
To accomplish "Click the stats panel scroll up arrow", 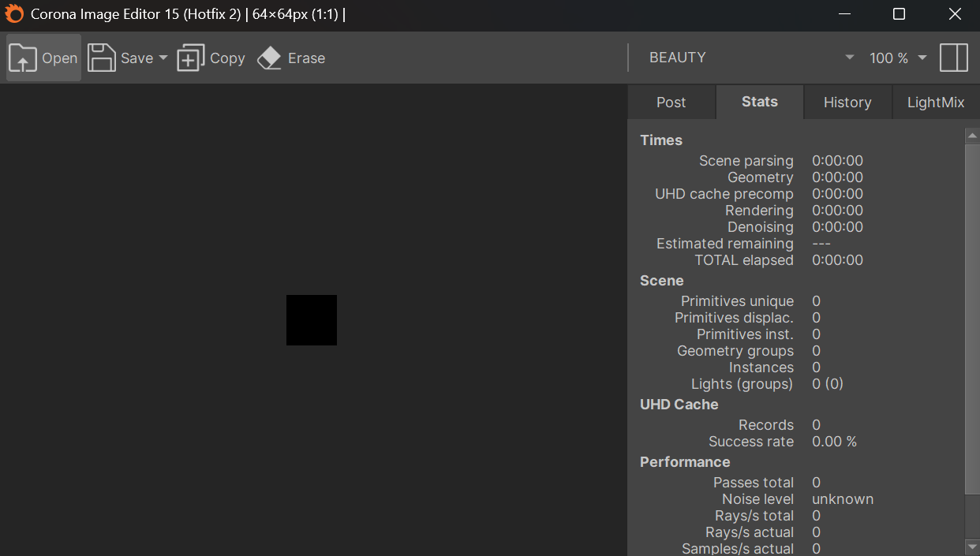I will (x=972, y=136).
